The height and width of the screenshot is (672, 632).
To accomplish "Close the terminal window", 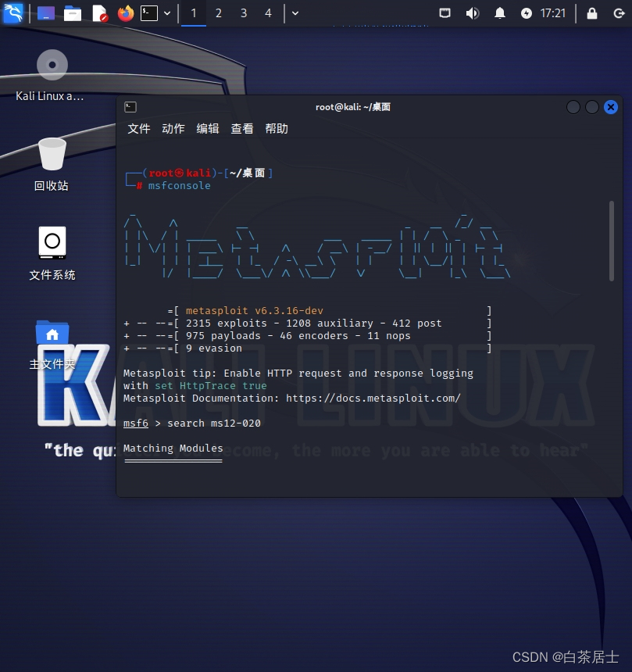I will (611, 107).
